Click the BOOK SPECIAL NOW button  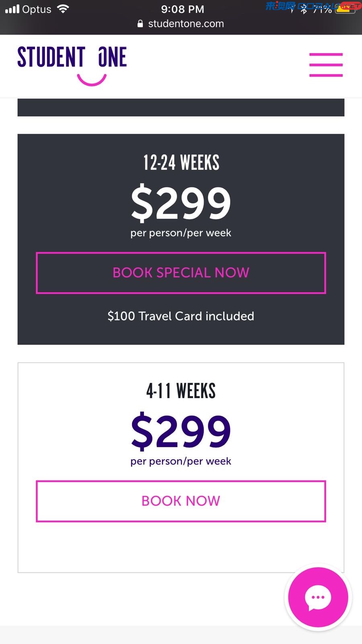tap(181, 273)
